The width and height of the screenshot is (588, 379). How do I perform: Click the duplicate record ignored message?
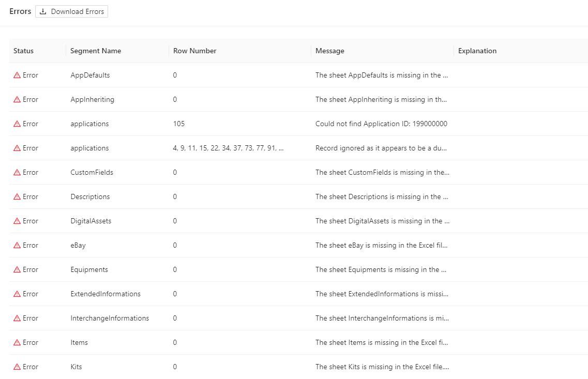click(381, 148)
